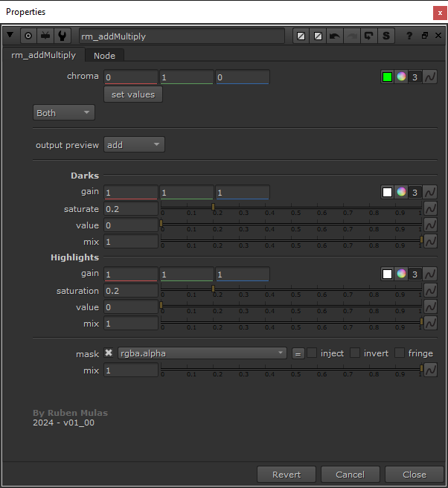
Task: Open the output preview add dropdown
Action: (134, 145)
